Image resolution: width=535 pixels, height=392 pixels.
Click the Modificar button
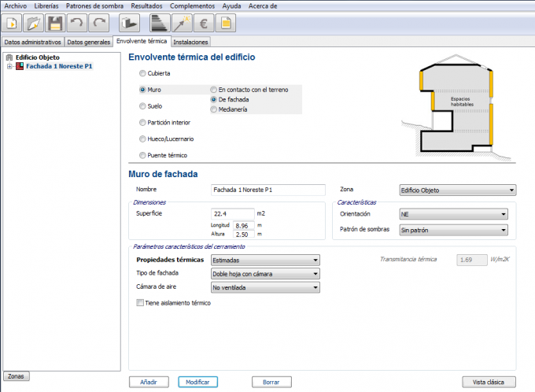pyautogui.click(x=197, y=382)
